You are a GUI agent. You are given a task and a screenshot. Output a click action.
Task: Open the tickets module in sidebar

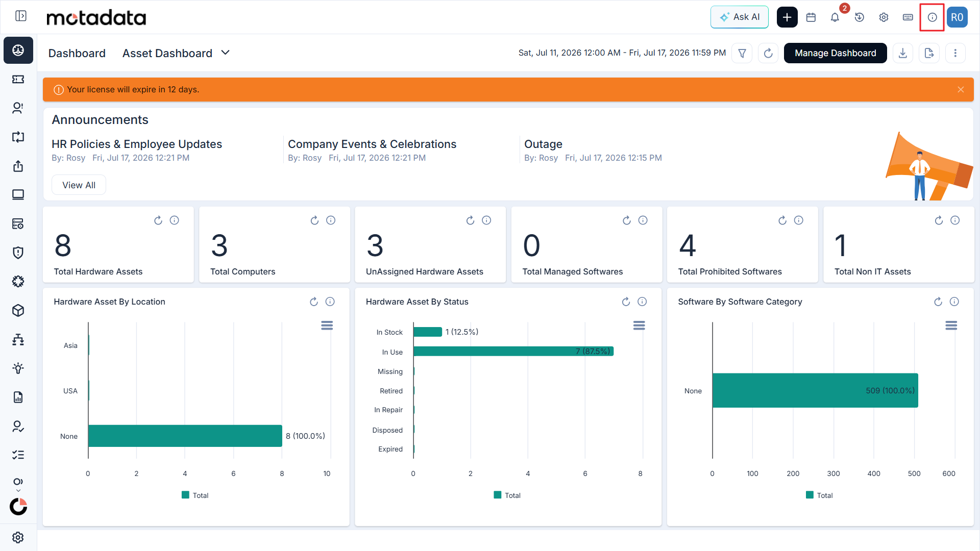pyautogui.click(x=18, y=79)
